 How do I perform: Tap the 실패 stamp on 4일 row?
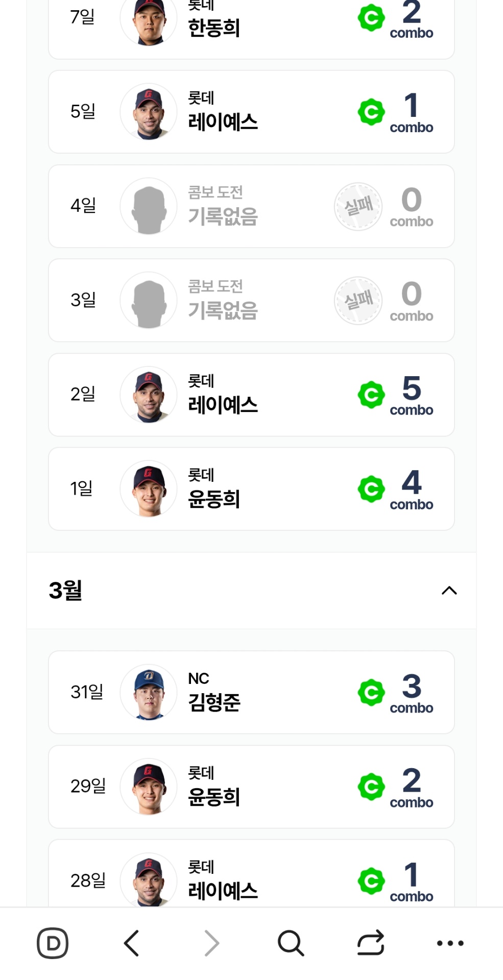tap(358, 206)
